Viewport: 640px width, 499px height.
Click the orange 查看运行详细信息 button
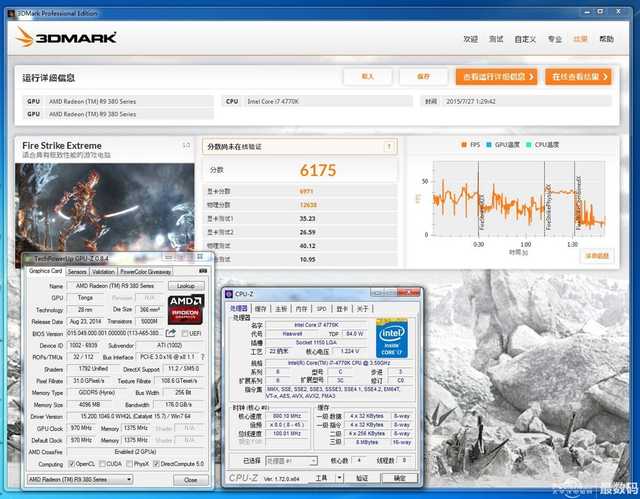496,76
